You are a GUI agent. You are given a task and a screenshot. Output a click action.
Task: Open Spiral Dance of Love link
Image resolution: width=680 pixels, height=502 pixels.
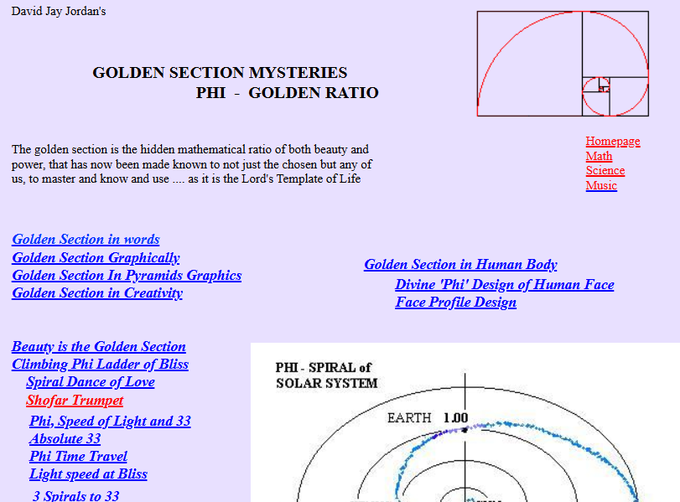[90, 382]
